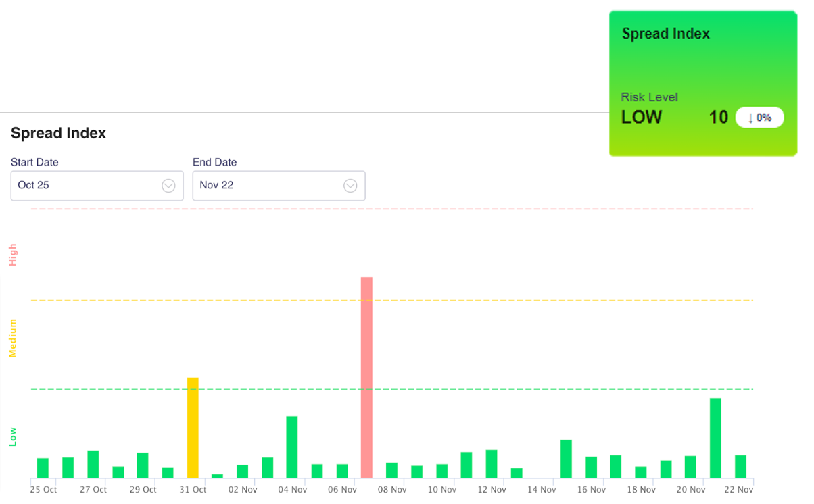Screen dimensions: 814x504
Task: Open the End Date dropdown showing Nov 22
Action: click(x=279, y=185)
